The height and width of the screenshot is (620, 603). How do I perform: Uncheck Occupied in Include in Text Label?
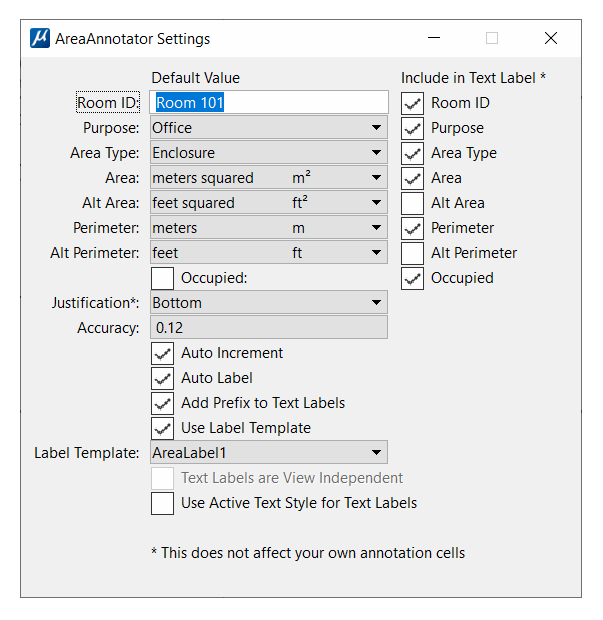point(412,278)
